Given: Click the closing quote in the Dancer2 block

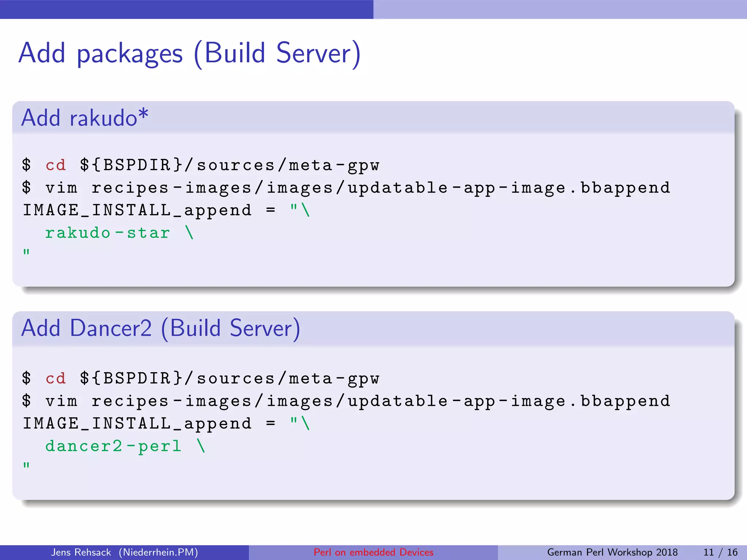Looking at the screenshot, I should [26, 465].
